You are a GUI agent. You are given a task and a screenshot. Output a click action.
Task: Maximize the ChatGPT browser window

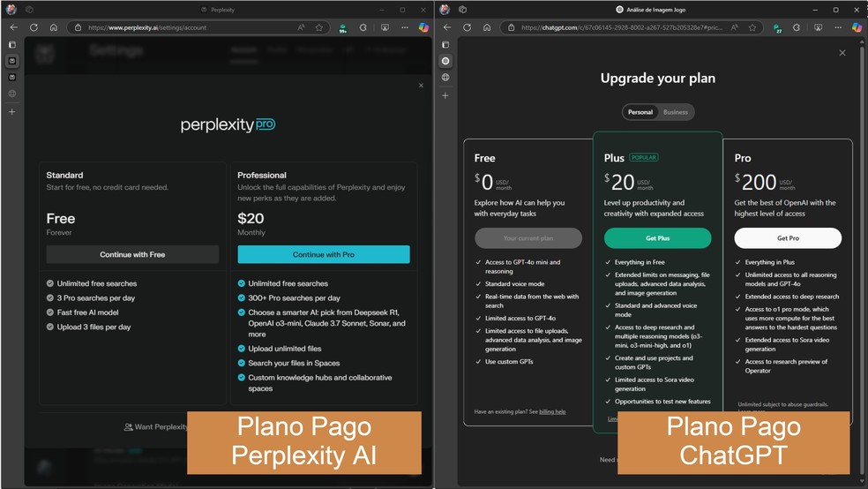pyautogui.click(x=835, y=10)
